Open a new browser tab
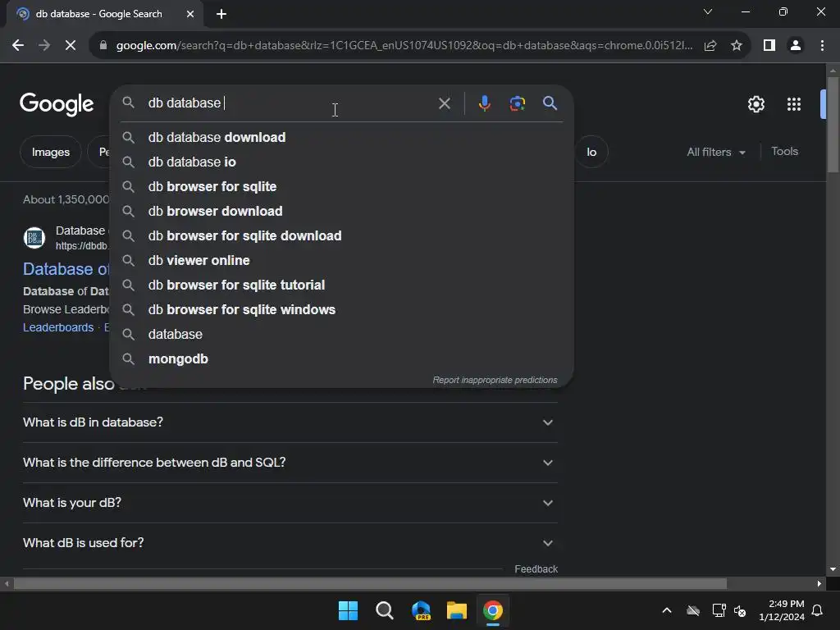Screen dimensions: 840x630 click(221, 14)
